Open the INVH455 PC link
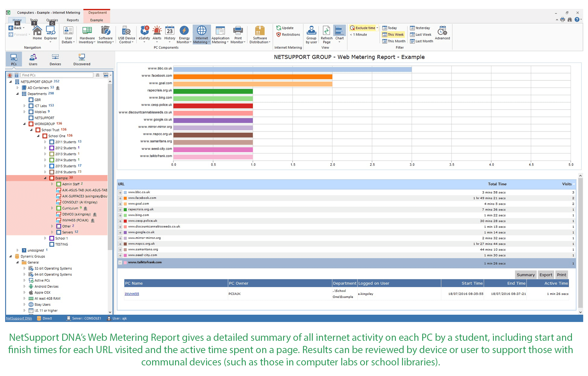 pyautogui.click(x=132, y=294)
